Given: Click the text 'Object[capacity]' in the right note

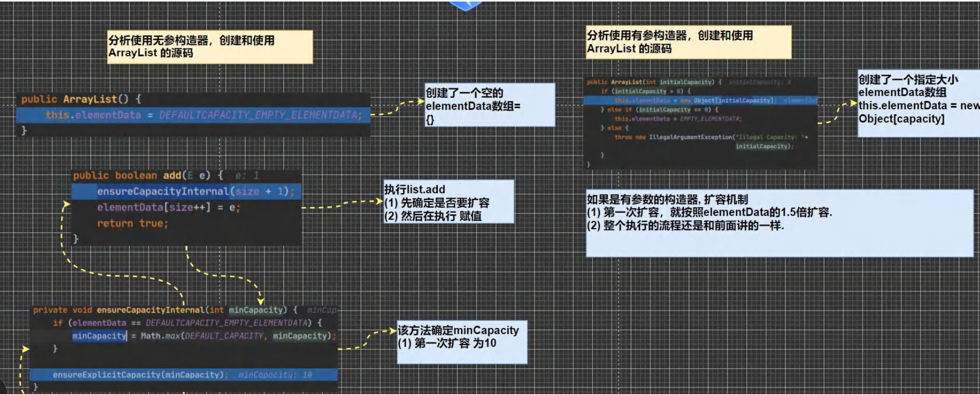Looking at the screenshot, I should [901, 119].
